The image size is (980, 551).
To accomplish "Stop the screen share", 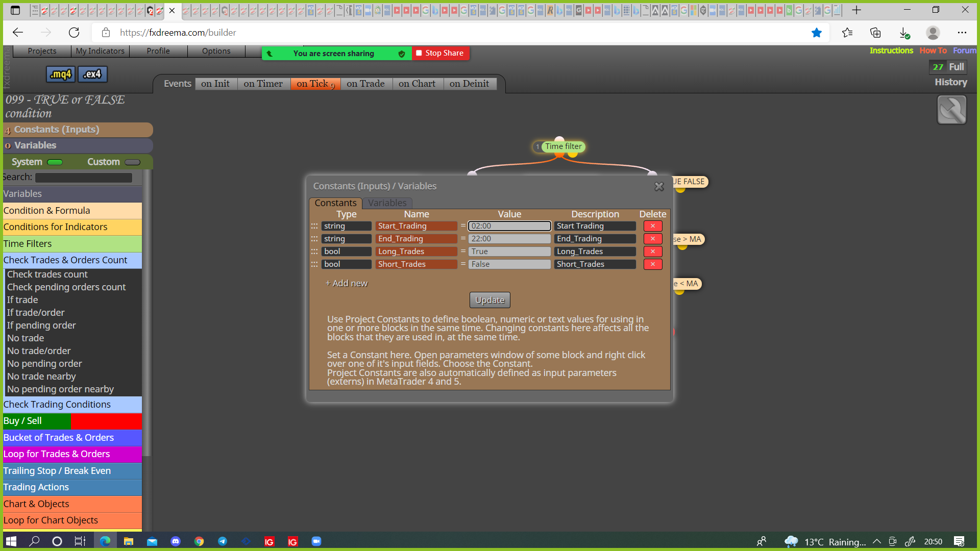I will coord(440,53).
